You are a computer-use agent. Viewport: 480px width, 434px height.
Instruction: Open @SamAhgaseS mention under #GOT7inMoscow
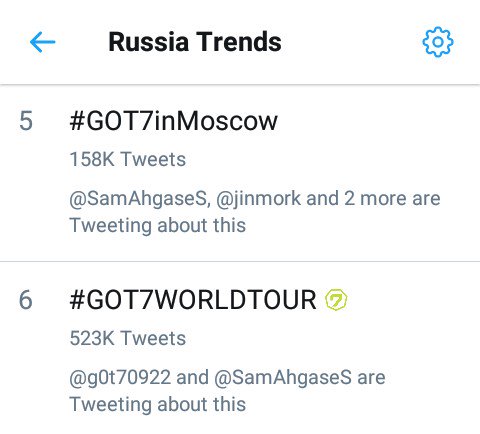[138, 199]
